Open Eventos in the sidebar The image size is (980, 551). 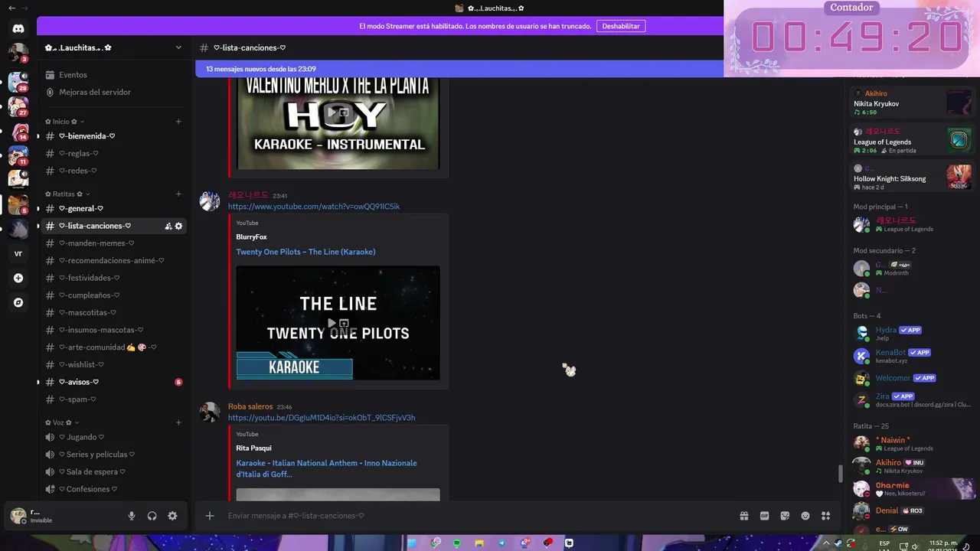click(x=113, y=75)
